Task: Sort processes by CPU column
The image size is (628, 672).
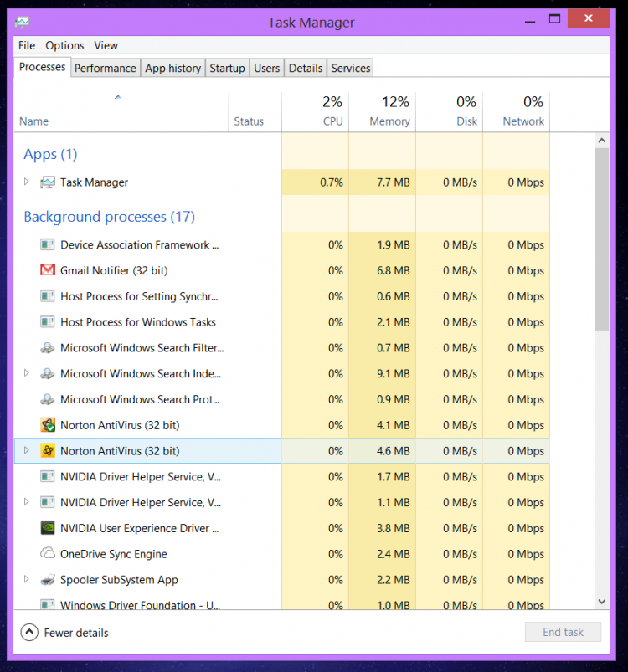Action: (315, 111)
